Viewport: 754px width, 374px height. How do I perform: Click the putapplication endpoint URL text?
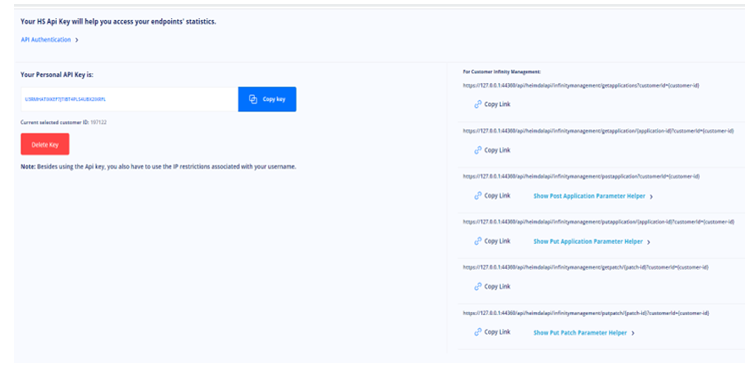[599, 222]
